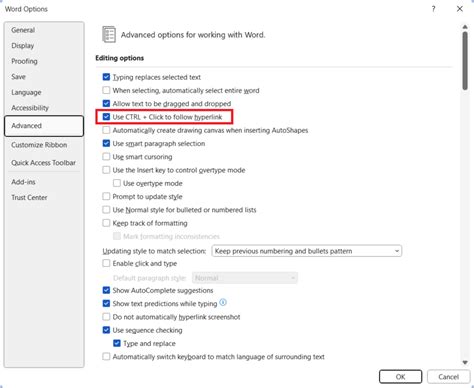474x388 pixels.
Task: Check Keep track of formatting
Action: [x=106, y=223]
